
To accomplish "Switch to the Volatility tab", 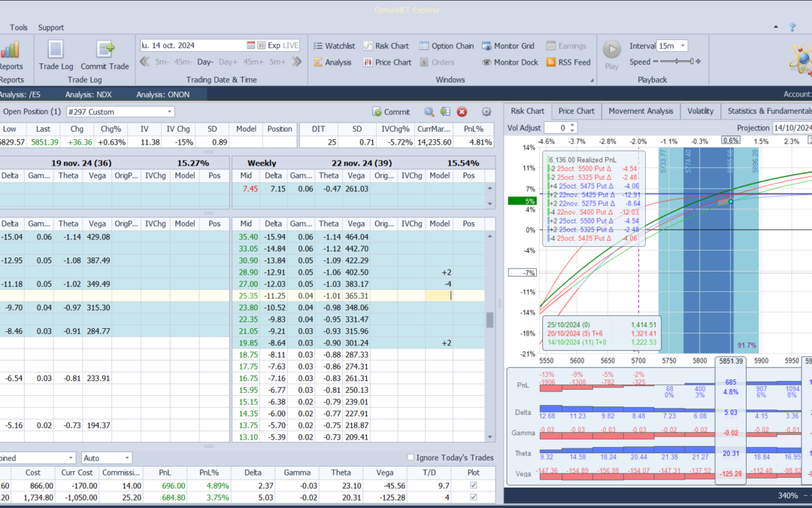I will pyautogui.click(x=700, y=111).
